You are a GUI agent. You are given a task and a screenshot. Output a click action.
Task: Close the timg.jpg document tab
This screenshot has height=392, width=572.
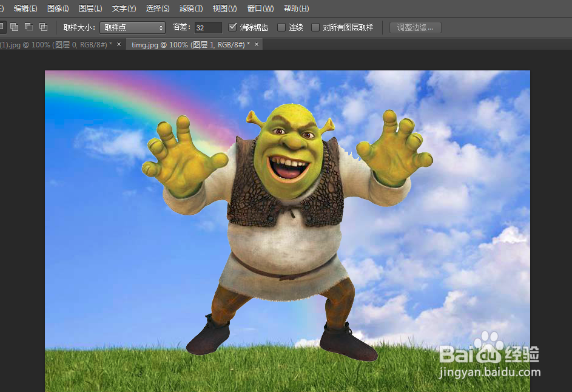click(x=257, y=44)
